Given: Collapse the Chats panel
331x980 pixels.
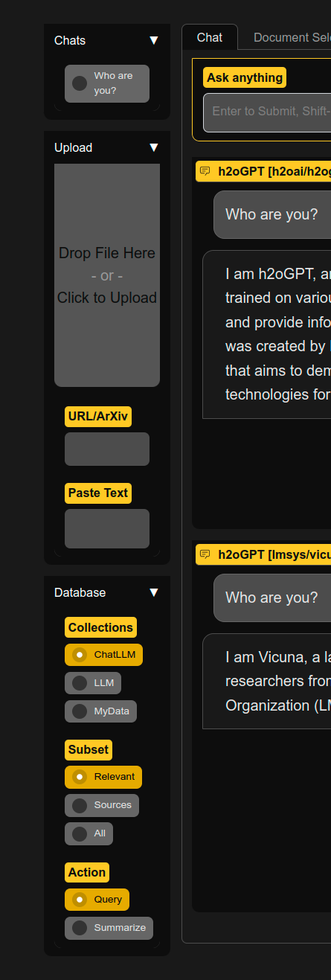Looking at the screenshot, I should 154,40.
